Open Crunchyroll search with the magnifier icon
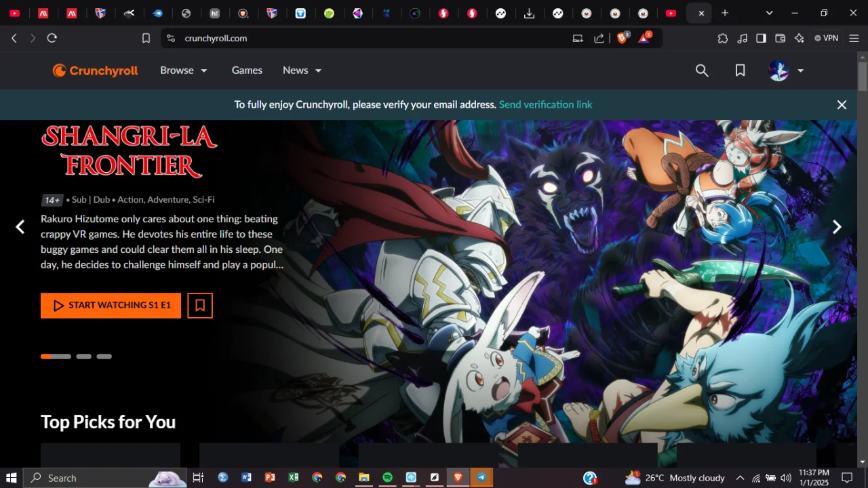Viewport: 868px width, 488px height. (x=702, y=70)
